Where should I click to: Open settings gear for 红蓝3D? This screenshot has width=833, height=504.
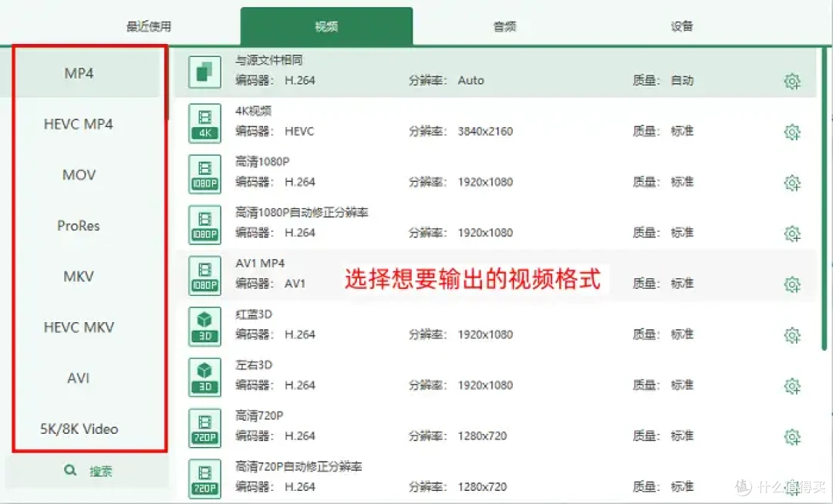[x=792, y=335]
